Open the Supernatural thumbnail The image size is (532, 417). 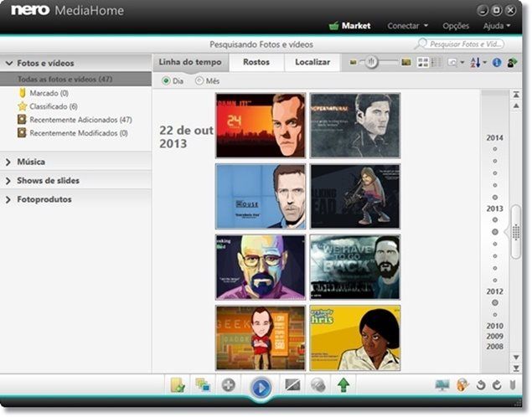(x=355, y=126)
